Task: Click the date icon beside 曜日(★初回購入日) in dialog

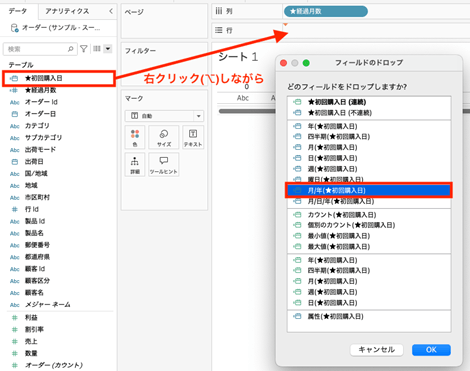Action: click(297, 179)
